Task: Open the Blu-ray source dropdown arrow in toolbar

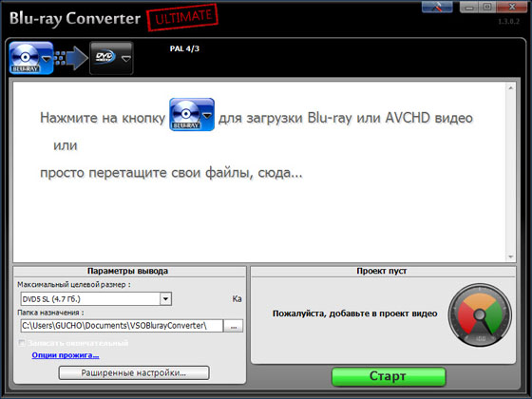Action: coord(47,59)
